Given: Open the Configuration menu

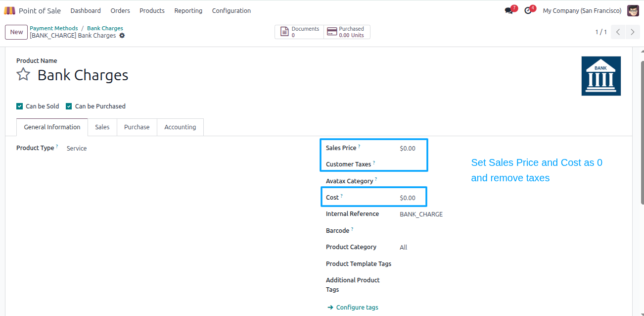Looking at the screenshot, I should point(231,10).
